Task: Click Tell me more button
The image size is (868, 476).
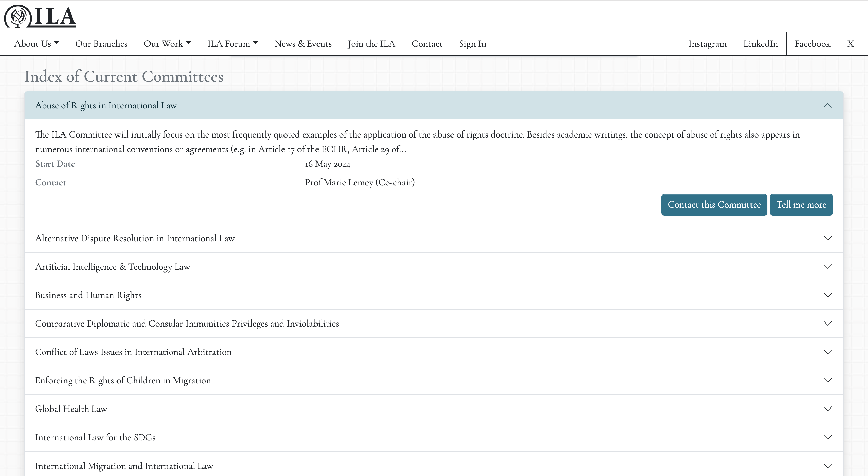Action: (801, 205)
